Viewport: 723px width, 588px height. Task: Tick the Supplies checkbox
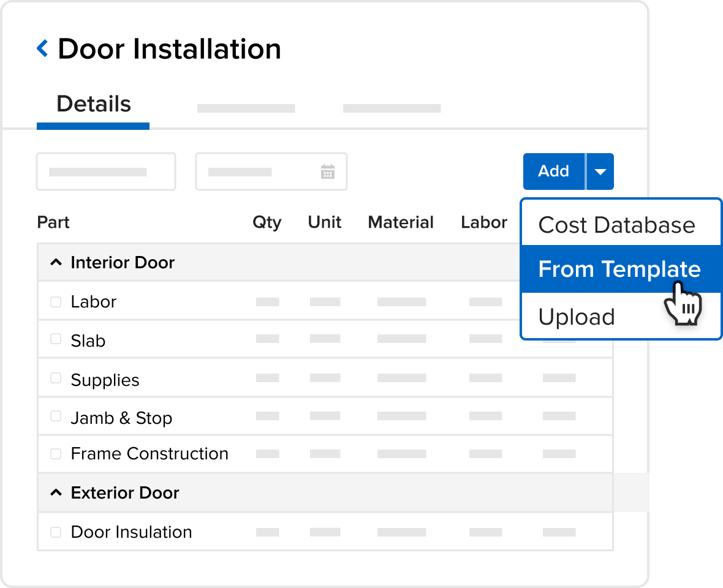[x=56, y=378]
